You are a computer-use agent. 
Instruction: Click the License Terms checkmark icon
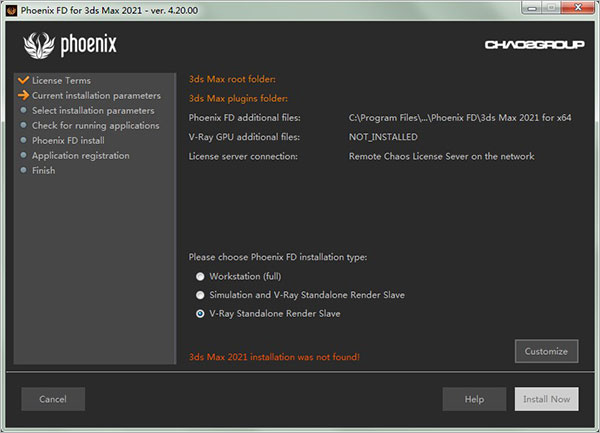[x=23, y=80]
